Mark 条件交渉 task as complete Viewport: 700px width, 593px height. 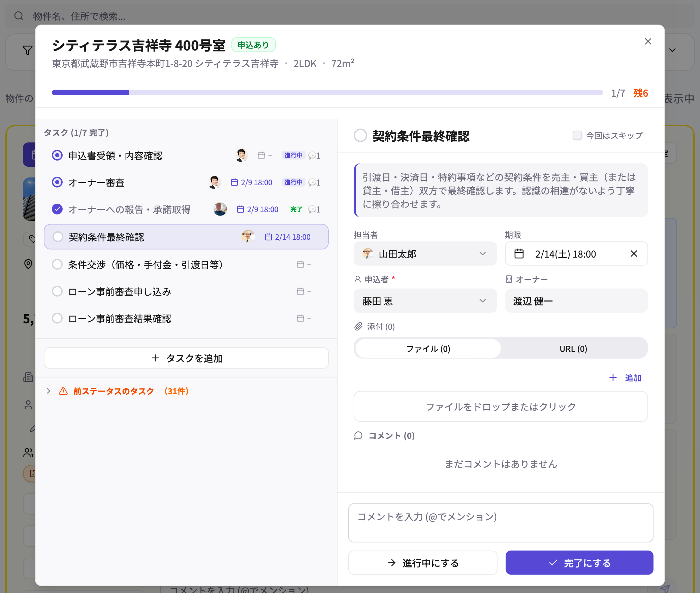[x=57, y=264]
